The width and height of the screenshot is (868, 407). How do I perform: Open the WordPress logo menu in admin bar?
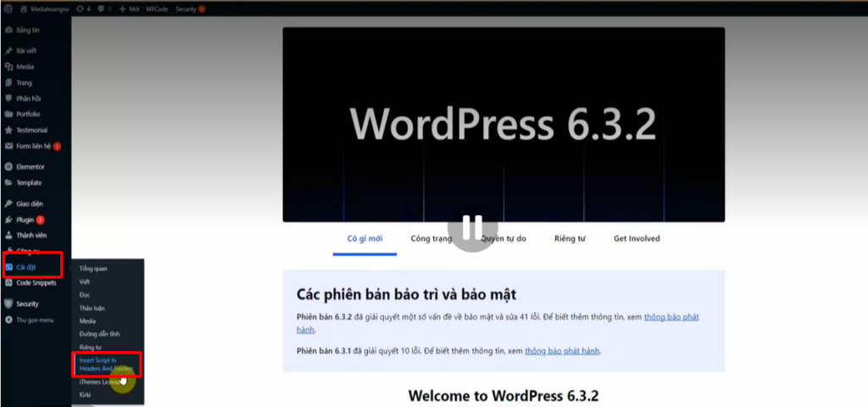pyautogui.click(x=8, y=8)
